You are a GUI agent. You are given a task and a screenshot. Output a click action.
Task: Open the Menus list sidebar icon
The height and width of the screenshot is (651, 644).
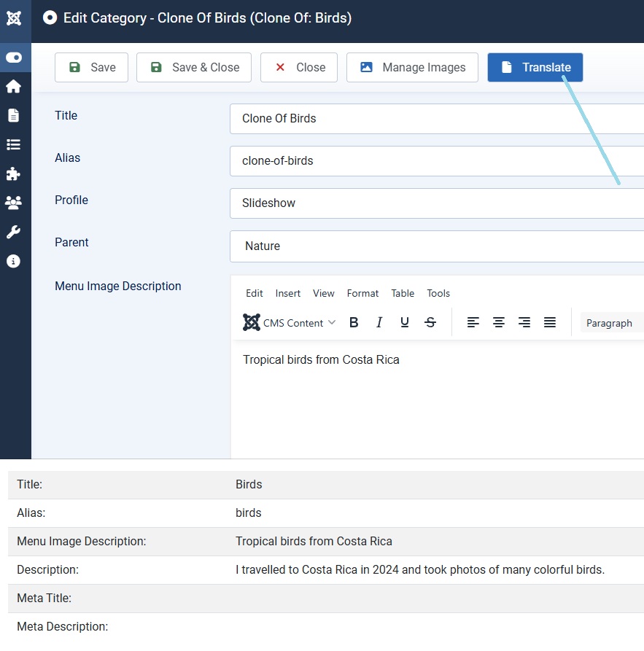click(13, 144)
